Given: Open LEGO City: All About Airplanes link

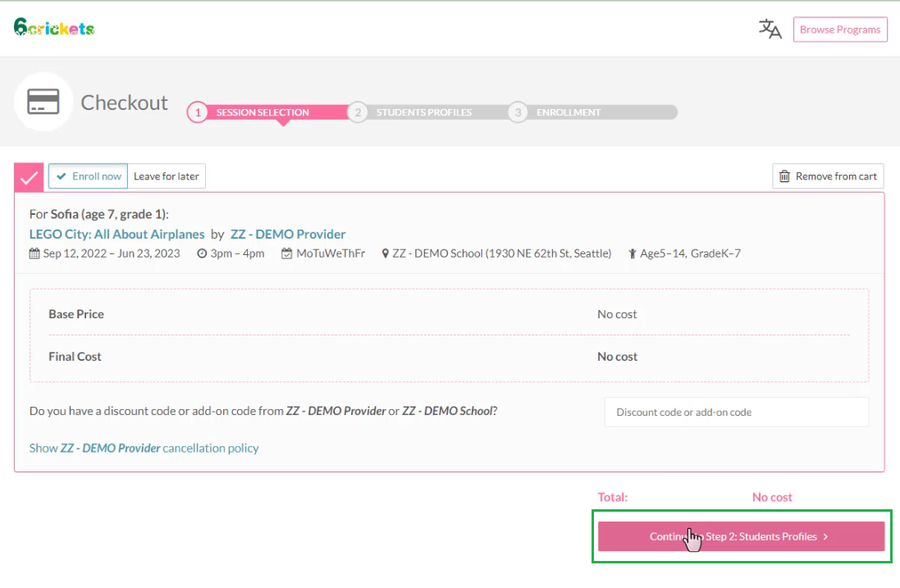Looking at the screenshot, I should click(x=116, y=235).
